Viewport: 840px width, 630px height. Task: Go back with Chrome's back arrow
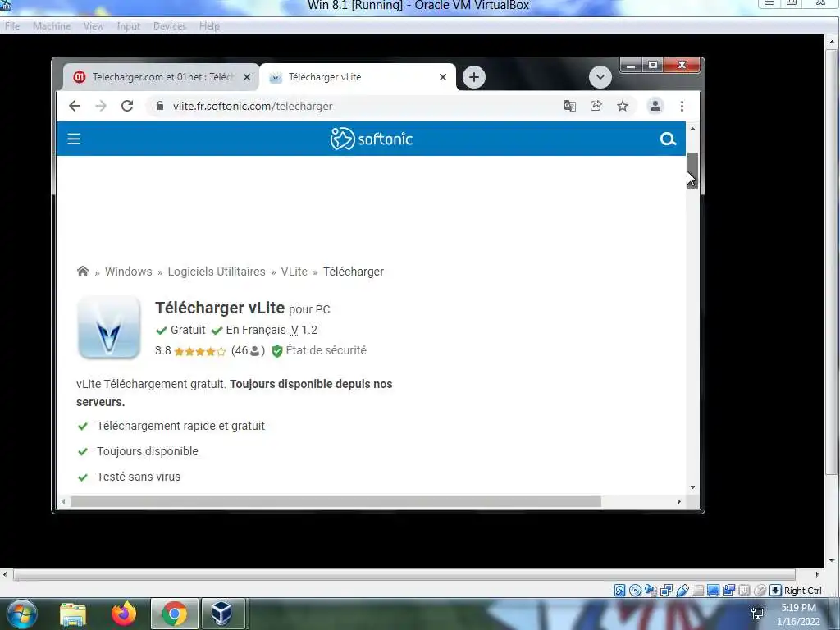tap(75, 106)
